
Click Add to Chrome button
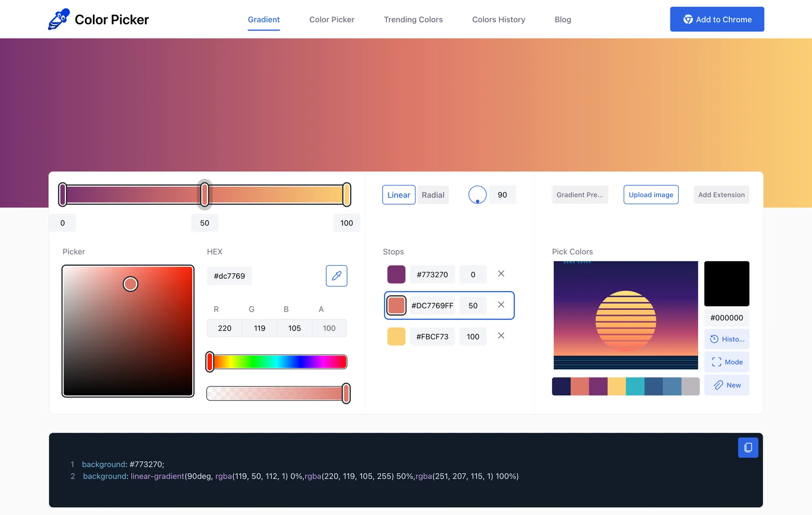(717, 19)
